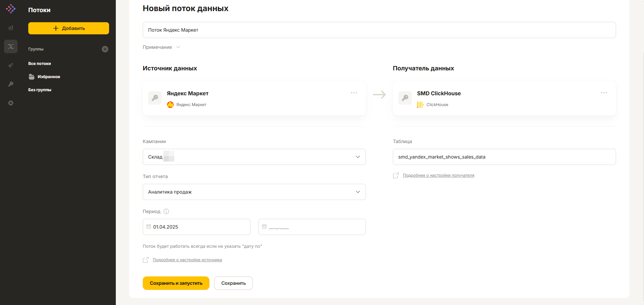Viewport: 644px width, 305px height.
Task: Open the Без группы list
Action: 40,90
